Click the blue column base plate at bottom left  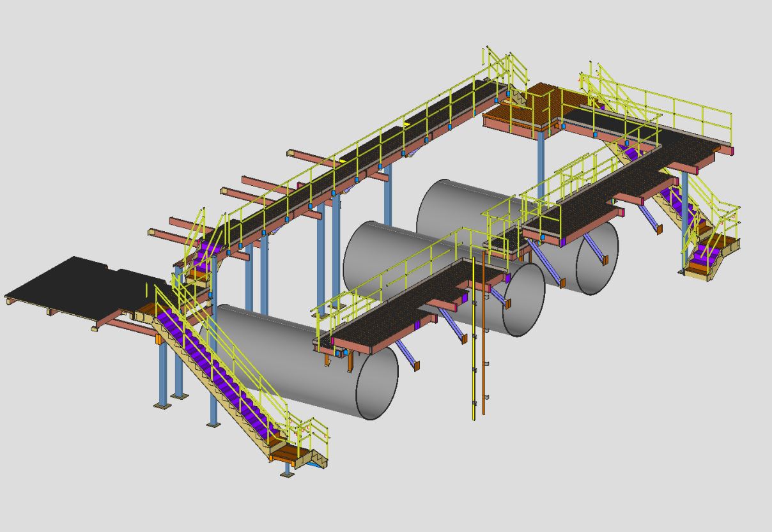(162, 404)
